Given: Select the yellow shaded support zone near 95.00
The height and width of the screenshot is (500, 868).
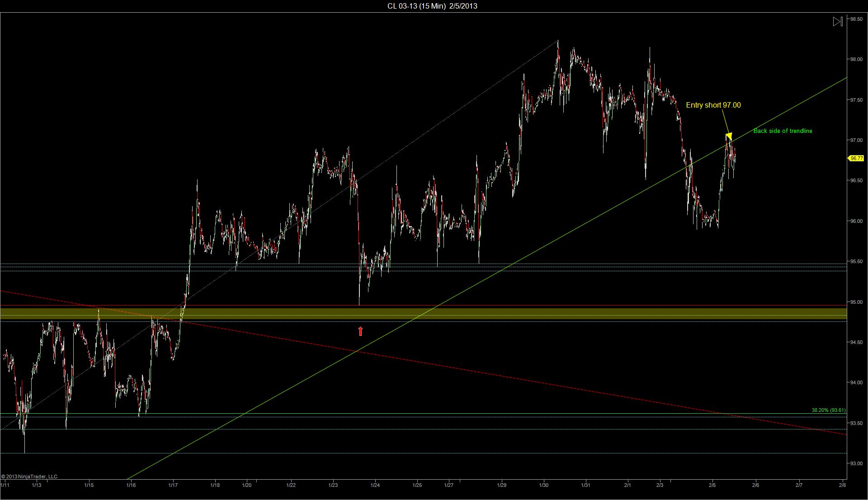Looking at the screenshot, I should click(x=423, y=314).
